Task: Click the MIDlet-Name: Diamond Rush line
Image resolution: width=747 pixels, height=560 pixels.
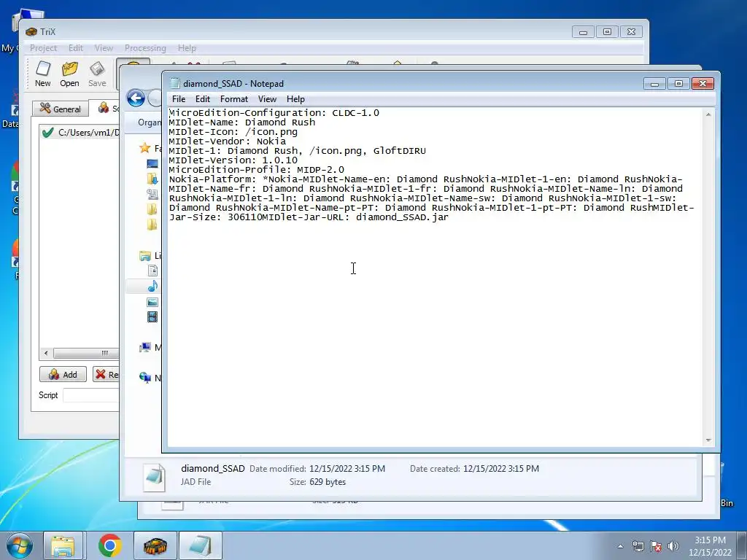Action: coord(242,122)
